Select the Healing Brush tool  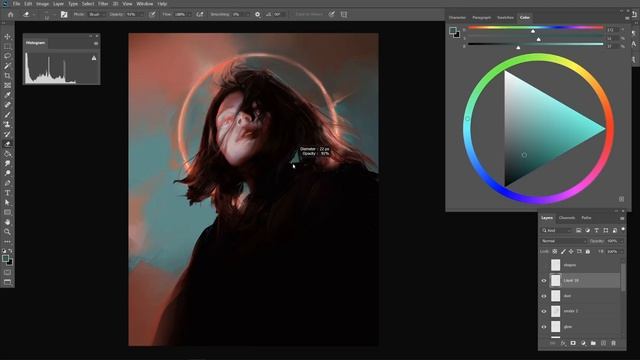7,105
